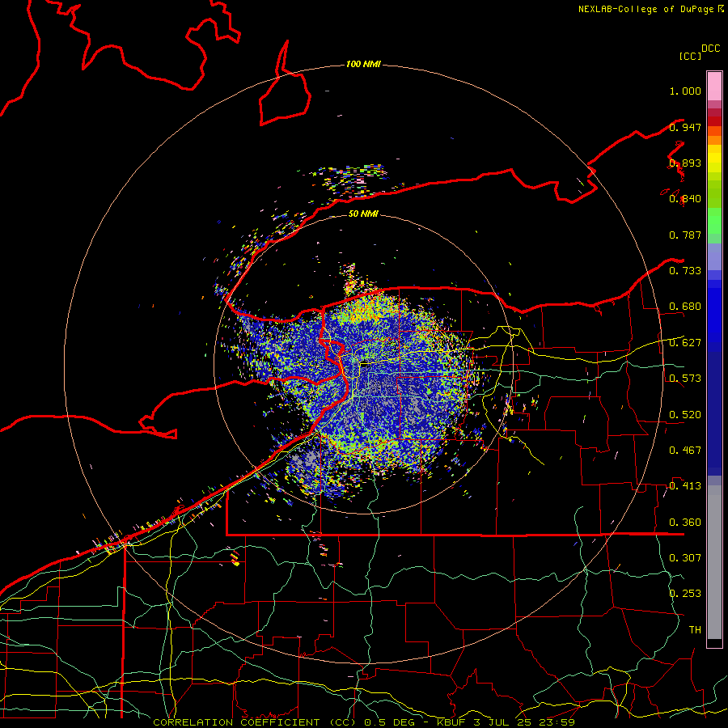Screen dimensions: 728x728
Task: Select the 0.307 scale value
Action: 685,557
